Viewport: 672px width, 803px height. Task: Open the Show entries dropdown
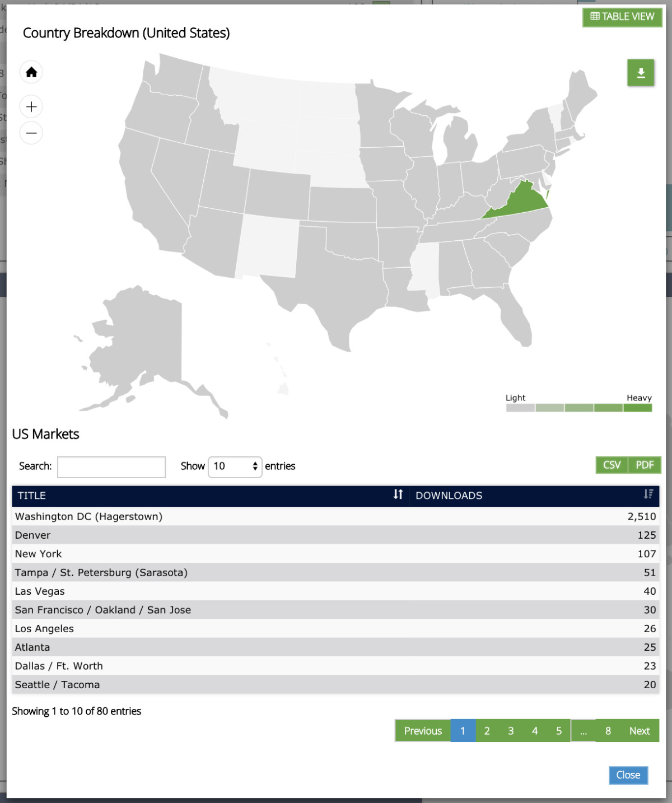click(x=235, y=466)
